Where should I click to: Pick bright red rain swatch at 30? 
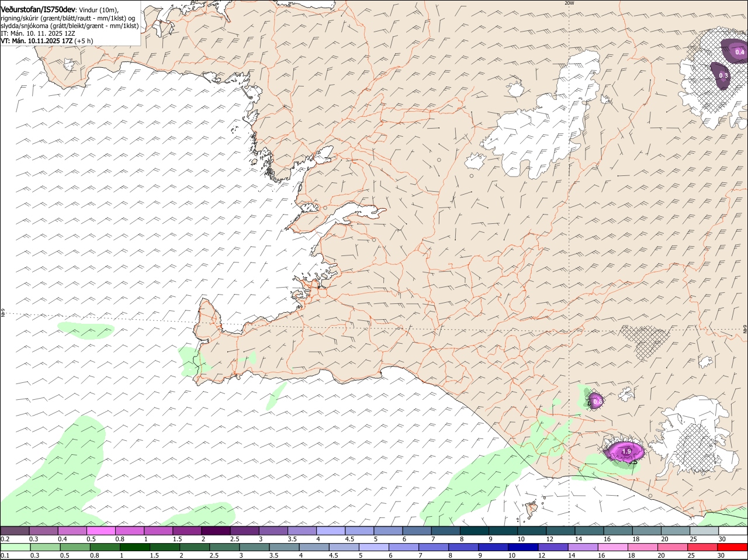click(x=733, y=548)
